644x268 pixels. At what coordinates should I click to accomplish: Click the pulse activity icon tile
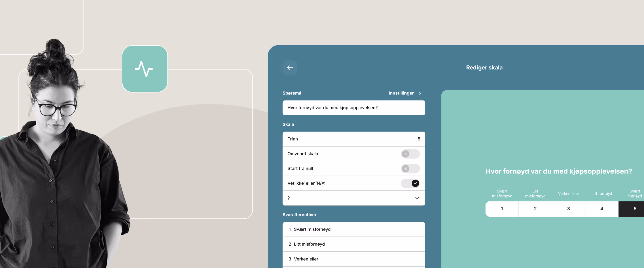tap(144, 69)
